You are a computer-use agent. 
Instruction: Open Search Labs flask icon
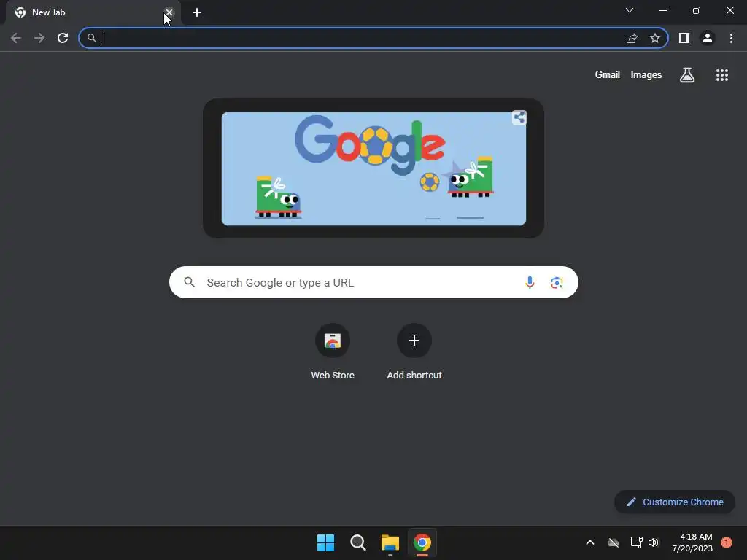687,75
